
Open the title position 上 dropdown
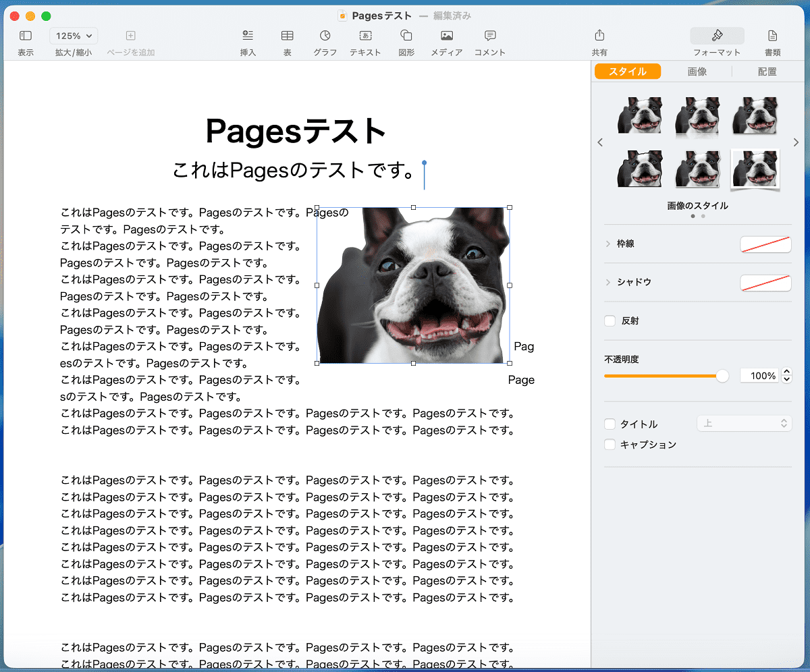(x=745, y=424)
